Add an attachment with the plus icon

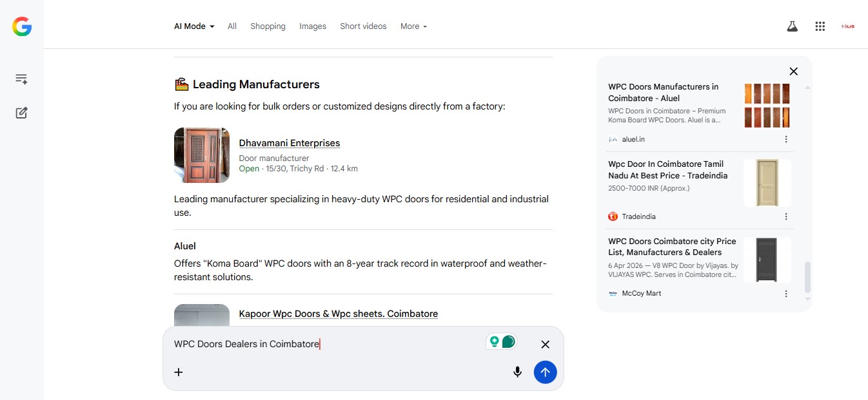179,372
